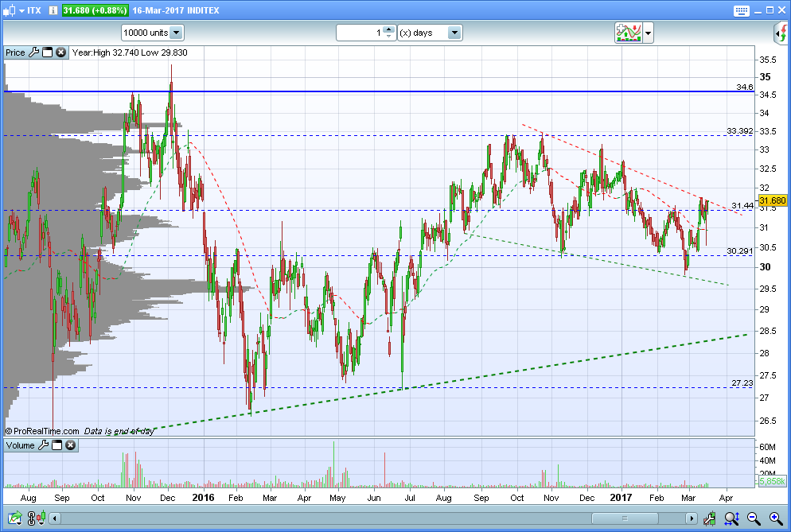Open chart properties wrench icon at bottom-right
The width and height of the screenshot is (791, 532).
(709, 518)
